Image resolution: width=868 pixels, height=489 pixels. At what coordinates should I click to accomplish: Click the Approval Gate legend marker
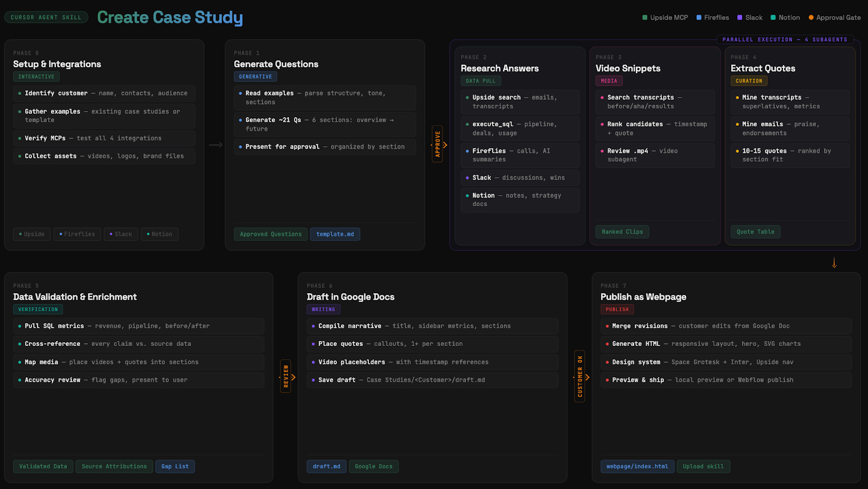[810, 17]
